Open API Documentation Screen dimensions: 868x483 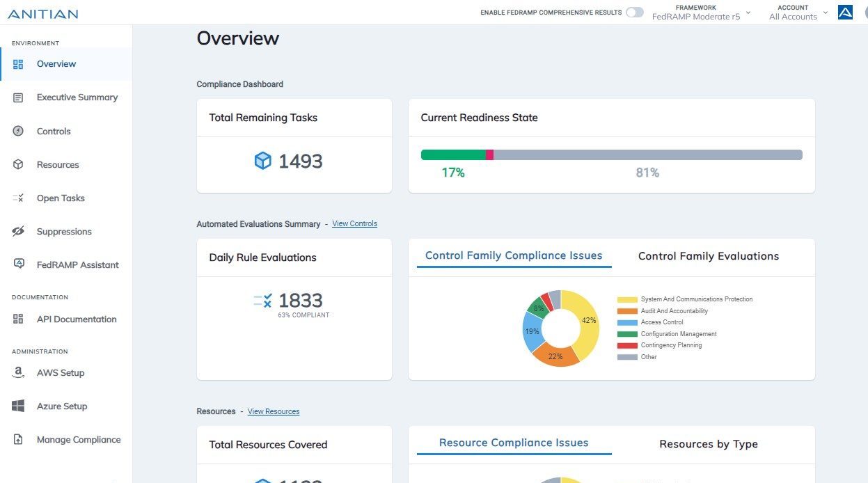click(x=66, y=319)
